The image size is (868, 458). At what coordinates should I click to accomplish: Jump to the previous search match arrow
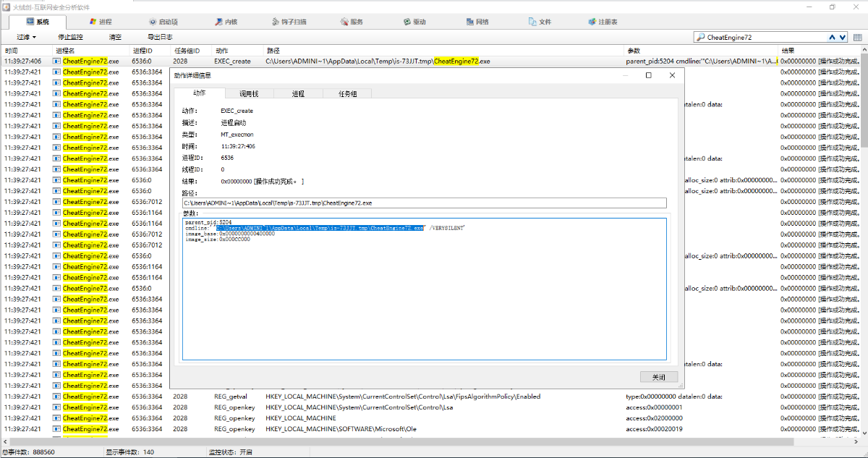tap(833, 37)
